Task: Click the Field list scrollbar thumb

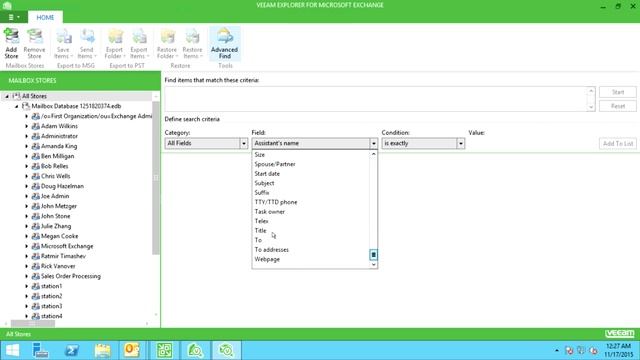Action: [x=373, y=255]
